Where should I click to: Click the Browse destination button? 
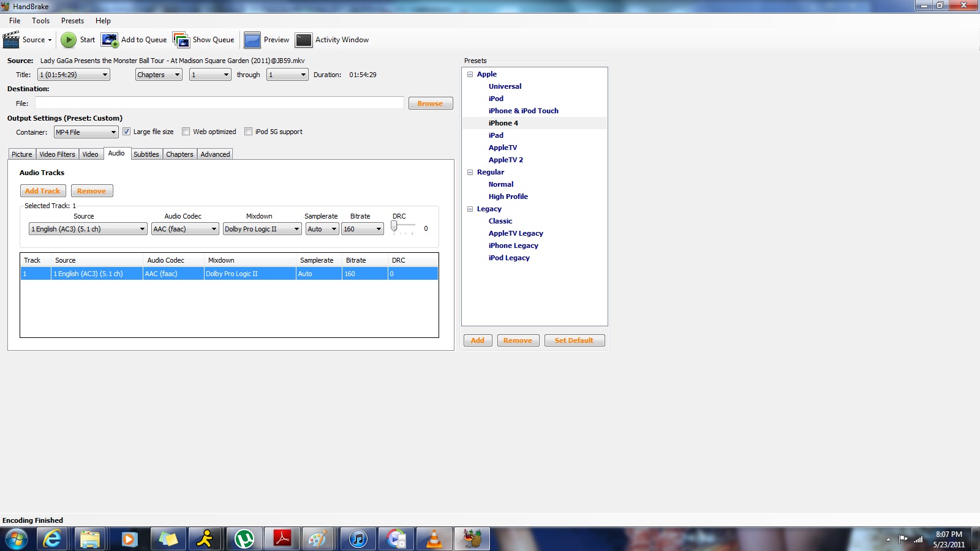[431, 103]
